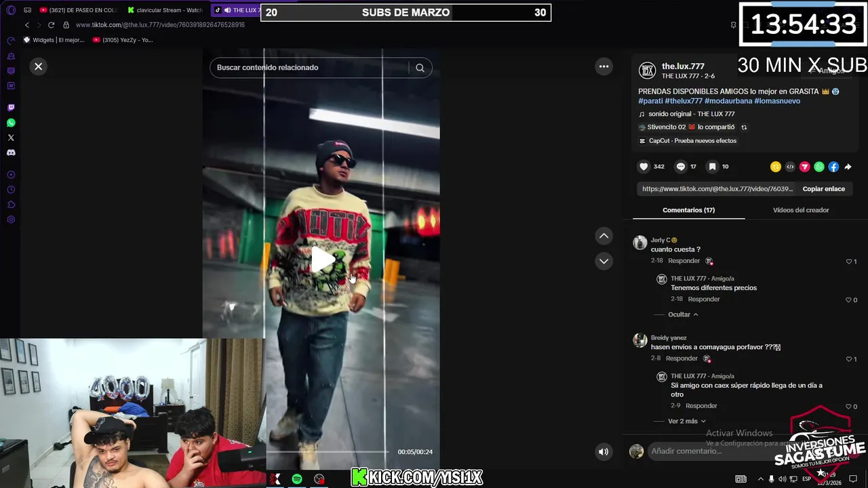Open sidebar history clock icon
Viewport: 868px width, 488px height.
pos(11,190)
